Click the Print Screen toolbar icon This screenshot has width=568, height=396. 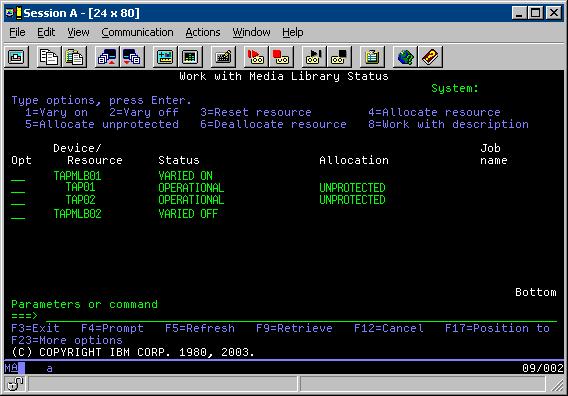(16, 57)
